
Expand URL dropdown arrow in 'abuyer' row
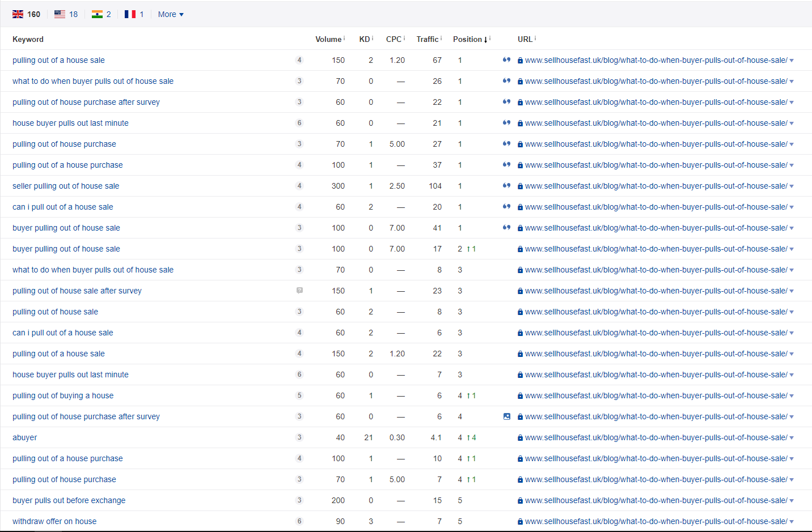click(792, 438)
